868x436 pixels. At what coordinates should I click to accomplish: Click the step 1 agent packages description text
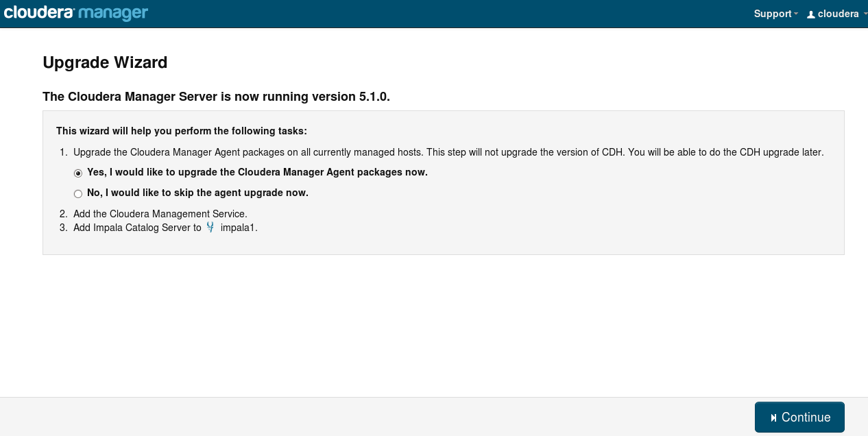(448, 152)
